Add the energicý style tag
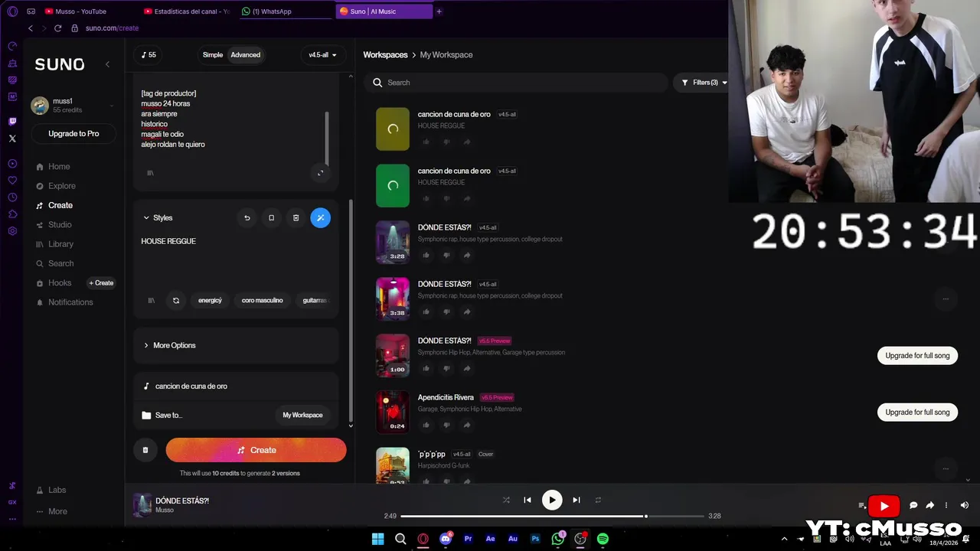 coord(210,301)
